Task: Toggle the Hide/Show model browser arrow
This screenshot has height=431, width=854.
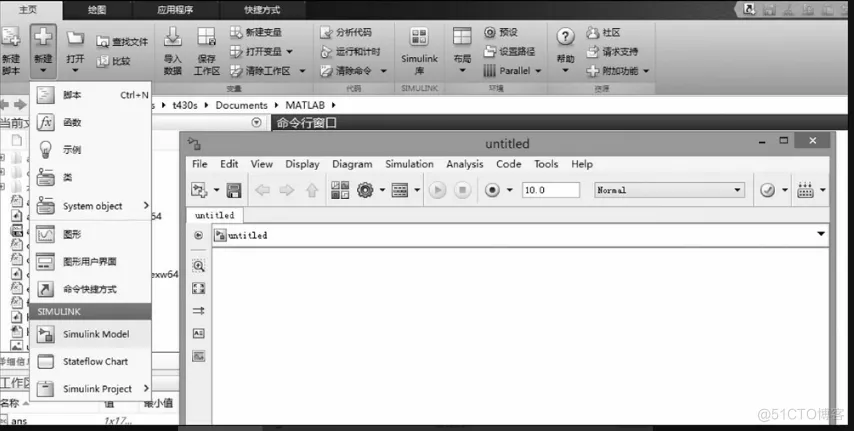Action: 198,235
